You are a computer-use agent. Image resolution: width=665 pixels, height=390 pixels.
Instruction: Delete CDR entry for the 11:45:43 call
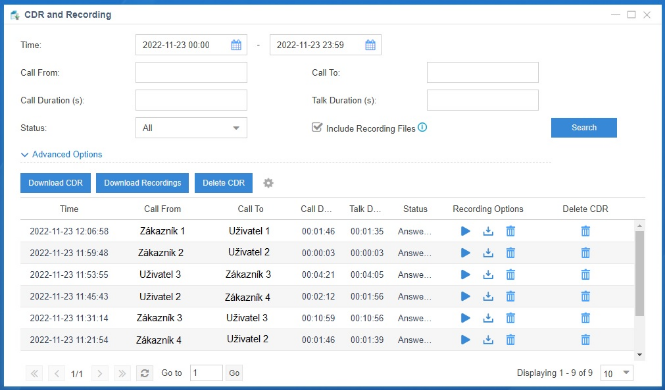click(x=585, y=296)
